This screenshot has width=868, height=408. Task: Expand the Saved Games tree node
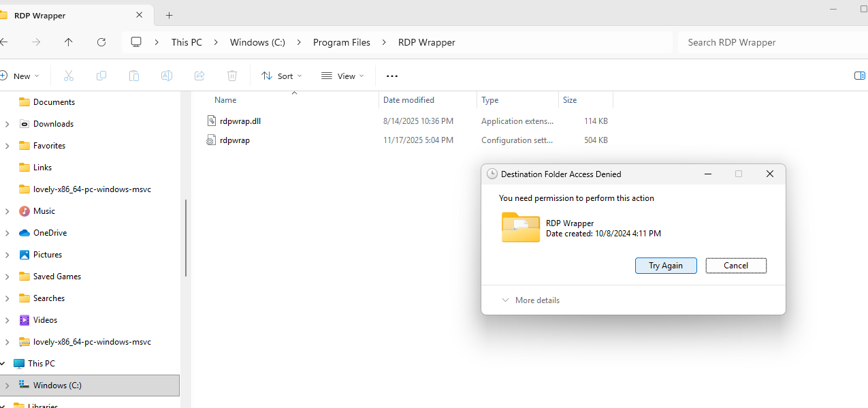coord(7,277)
